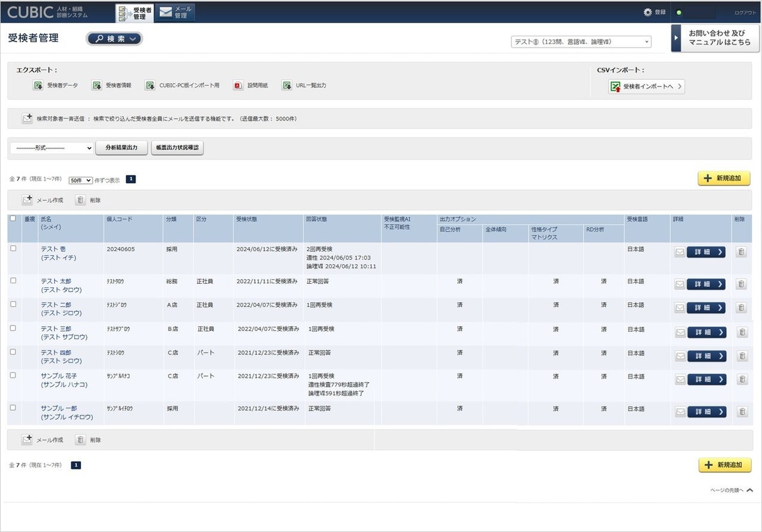
Task: Click the 分析結果出力 button
Action: pos(121,148)
